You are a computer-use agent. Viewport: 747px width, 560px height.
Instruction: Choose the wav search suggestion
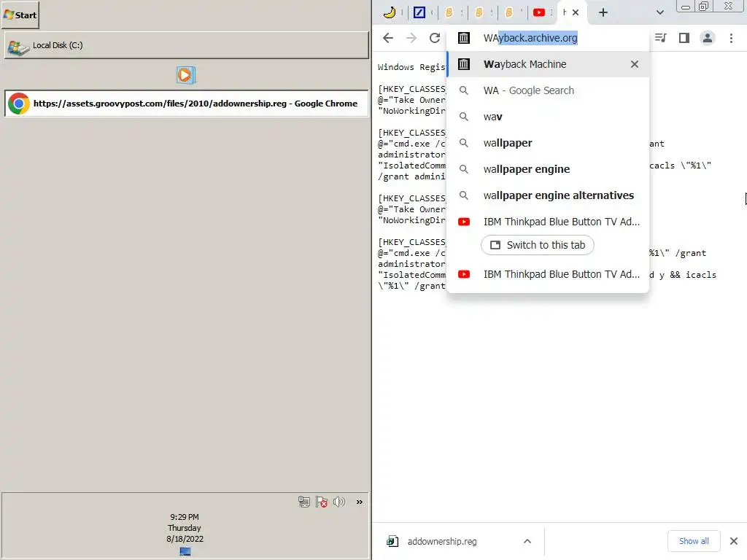coord(548,117)
